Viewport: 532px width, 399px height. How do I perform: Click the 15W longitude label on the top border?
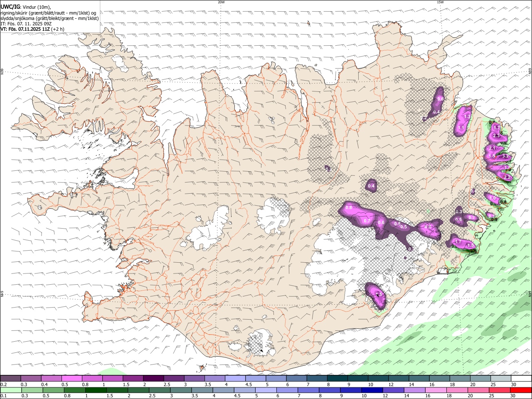pyautogui.click(x=440, y=2)
